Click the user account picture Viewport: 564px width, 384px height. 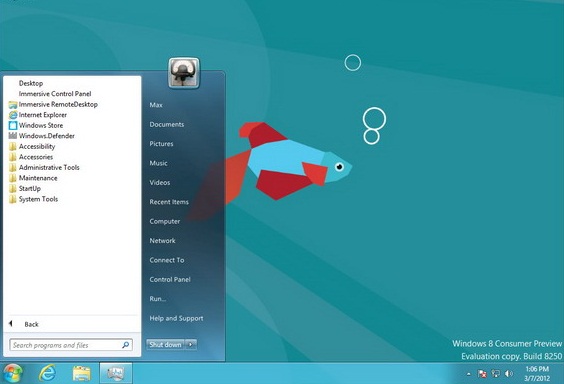pyautogui.click(x=184, y=73)
